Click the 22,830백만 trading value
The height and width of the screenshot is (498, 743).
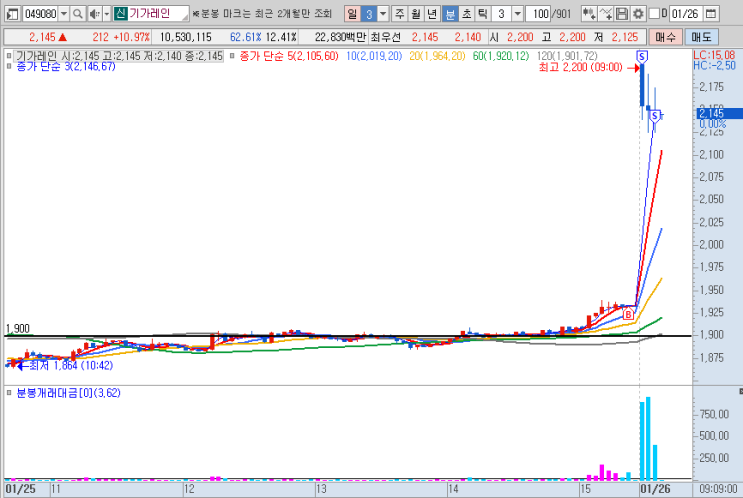(x=341, y=37)
